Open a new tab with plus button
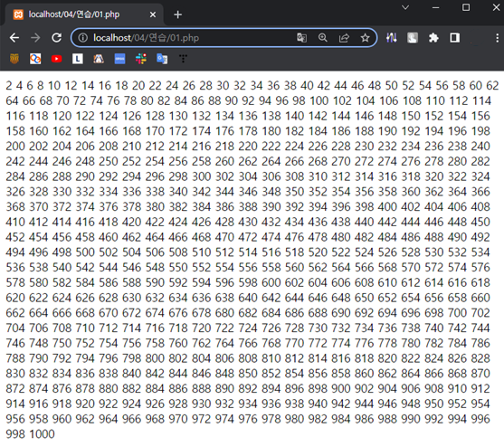The height and width of the screenshot is (447, 504). [x=177, y=14]
